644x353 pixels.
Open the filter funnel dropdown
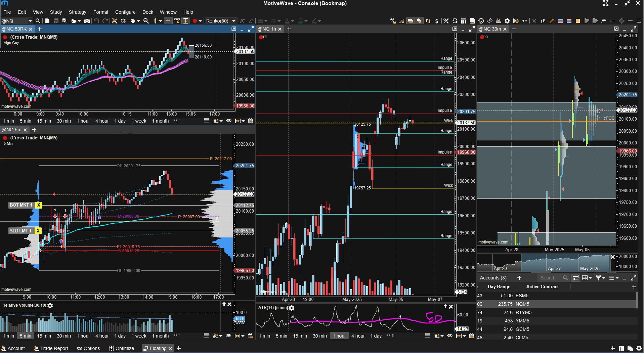tap(600, 278)
